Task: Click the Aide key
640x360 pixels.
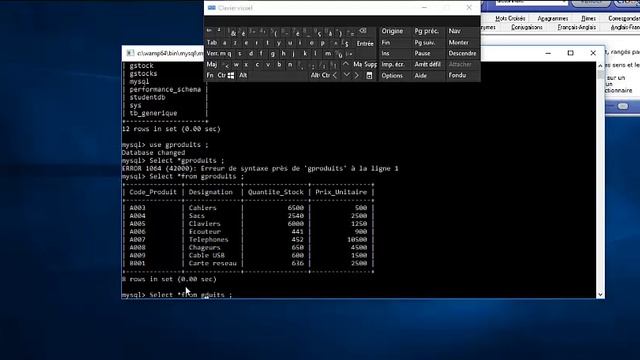Action: coord(420,76)
